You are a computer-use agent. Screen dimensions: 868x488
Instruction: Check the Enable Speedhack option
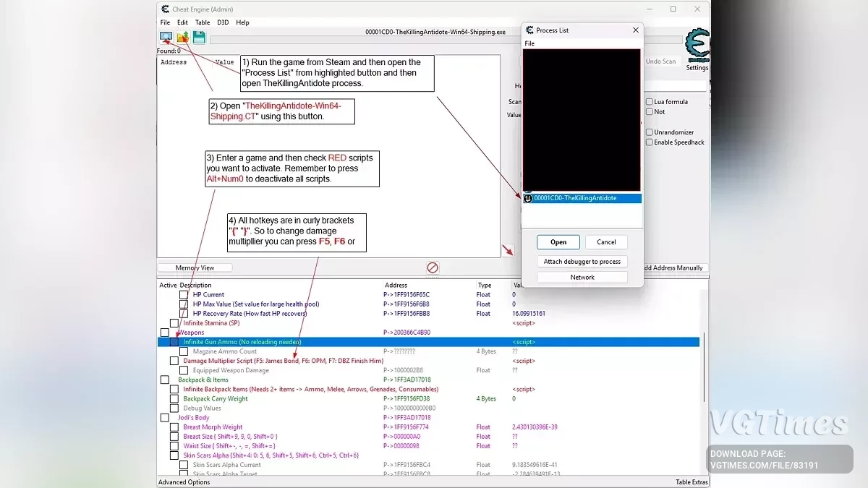[649, 142]
